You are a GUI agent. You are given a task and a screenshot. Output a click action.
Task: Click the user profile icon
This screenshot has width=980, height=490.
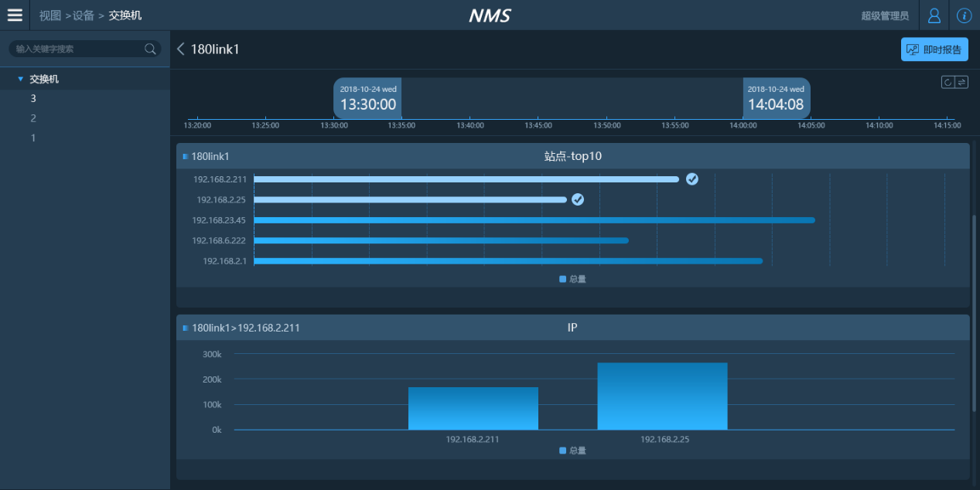tap(934, 15)
